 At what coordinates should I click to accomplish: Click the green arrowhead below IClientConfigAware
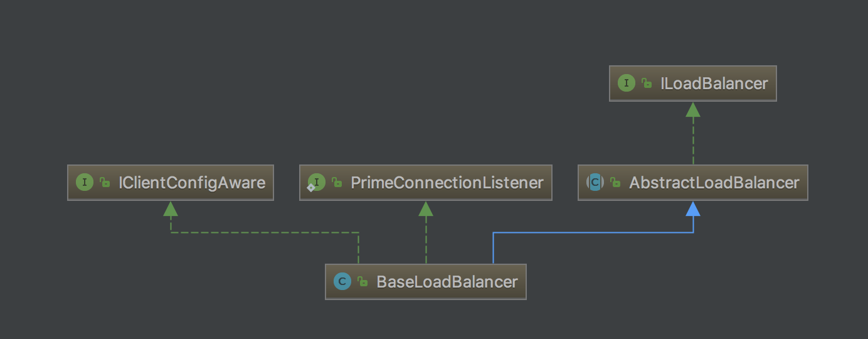click(x=171, y=209)
